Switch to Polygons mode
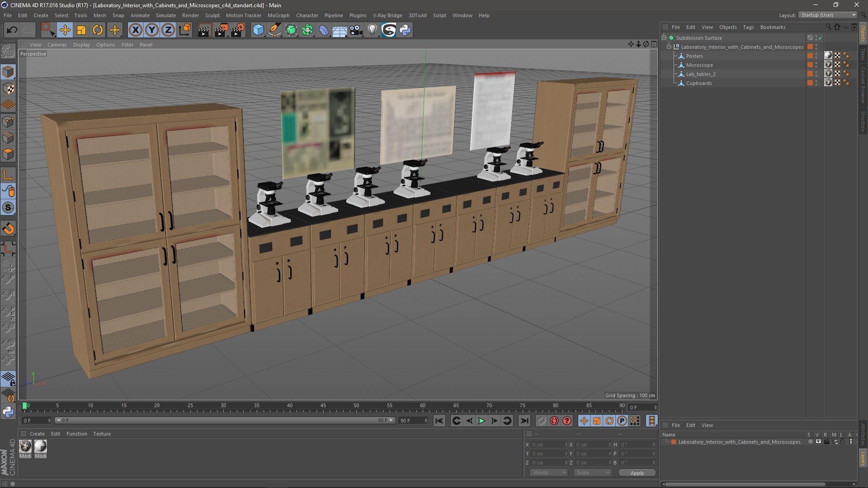 coord(8,154)
